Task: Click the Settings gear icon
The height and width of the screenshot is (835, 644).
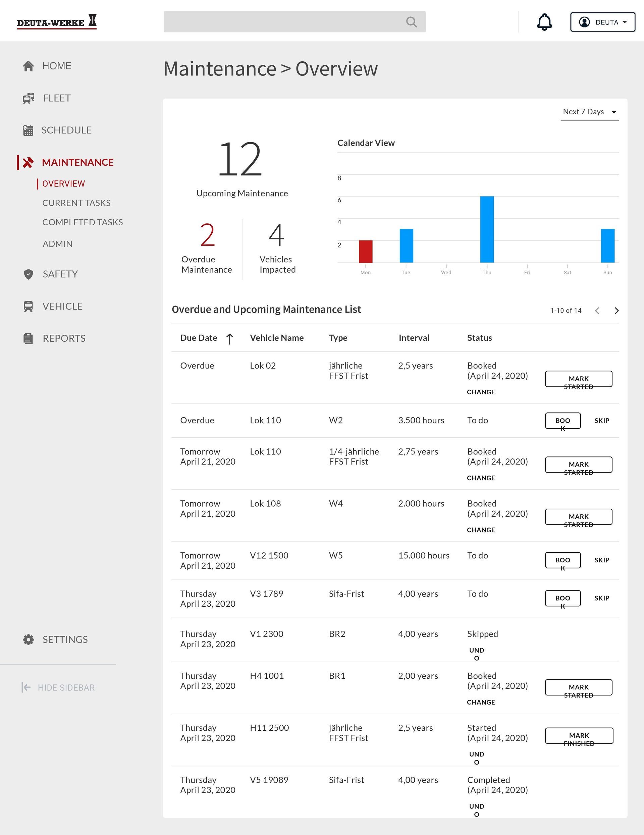Action: coord(28,639)
